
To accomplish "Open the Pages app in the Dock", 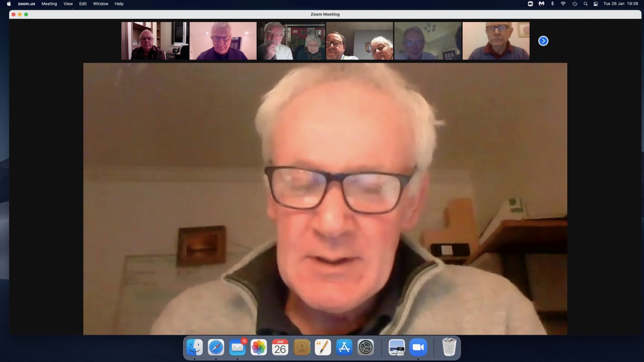I will click(x=323, y=348).
